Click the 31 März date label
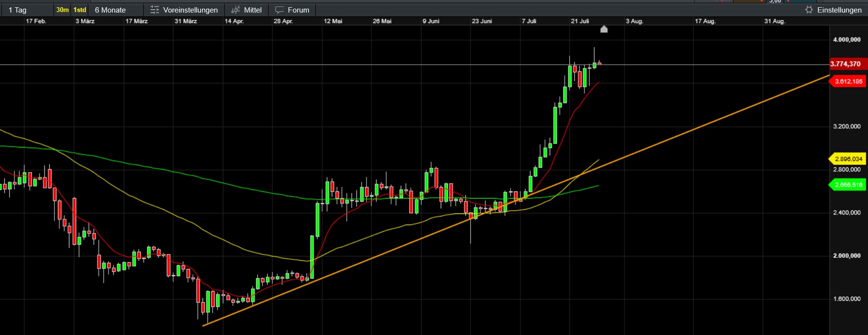 tap(186, 21)
